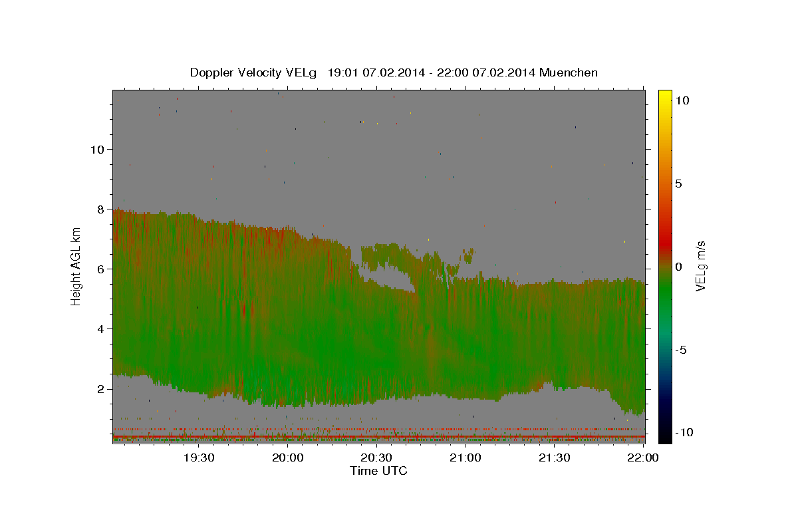Click the colorbar value 0 label

(678, 267)
